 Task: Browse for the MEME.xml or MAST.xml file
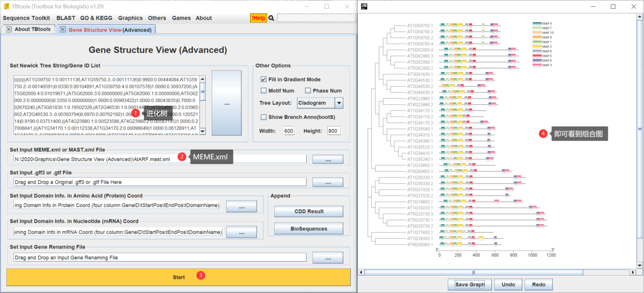coord(327,159)
